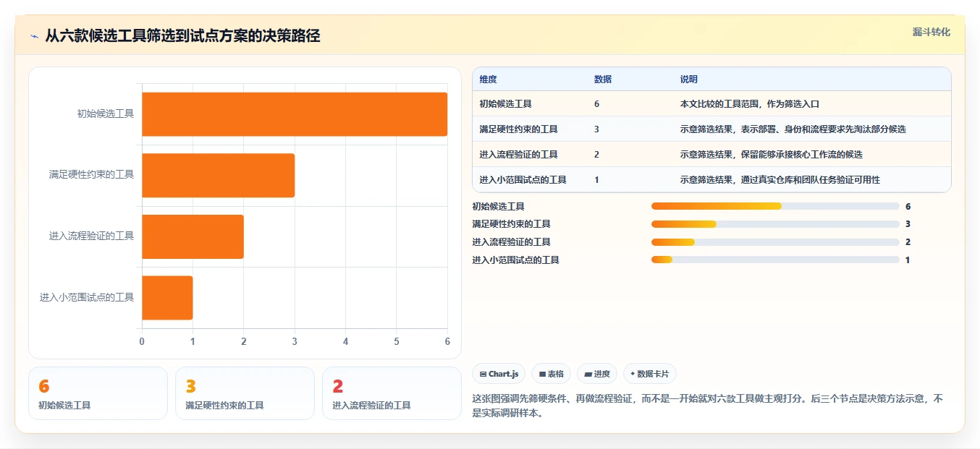Click the 进入小范围试点的工具 bar in the chart
The height and width of the screenshot is (449, 980).
[x=167, y=297]
